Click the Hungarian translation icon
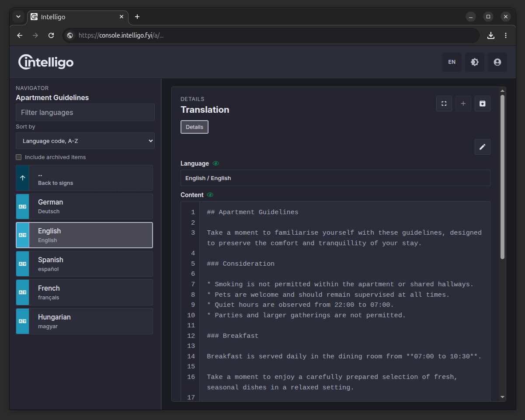 pos(23,321)
